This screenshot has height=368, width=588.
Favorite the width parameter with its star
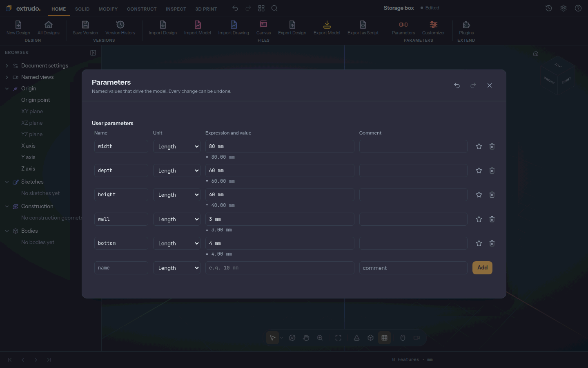tap(479, 146)
